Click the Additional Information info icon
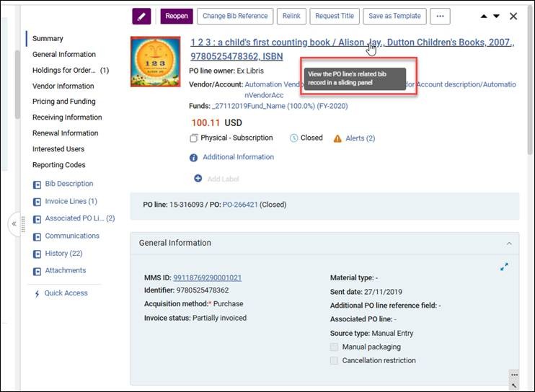 193,158
